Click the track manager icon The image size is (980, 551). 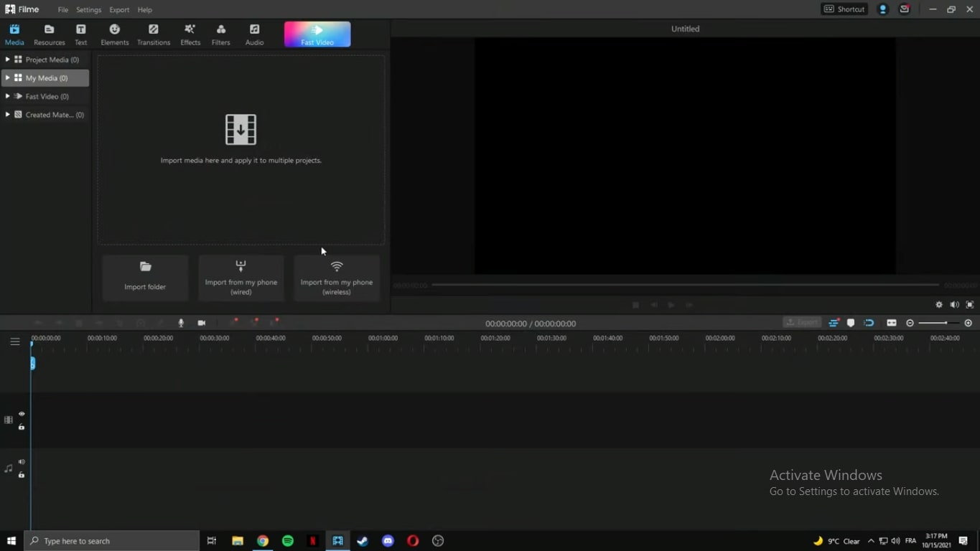point(834,324)
